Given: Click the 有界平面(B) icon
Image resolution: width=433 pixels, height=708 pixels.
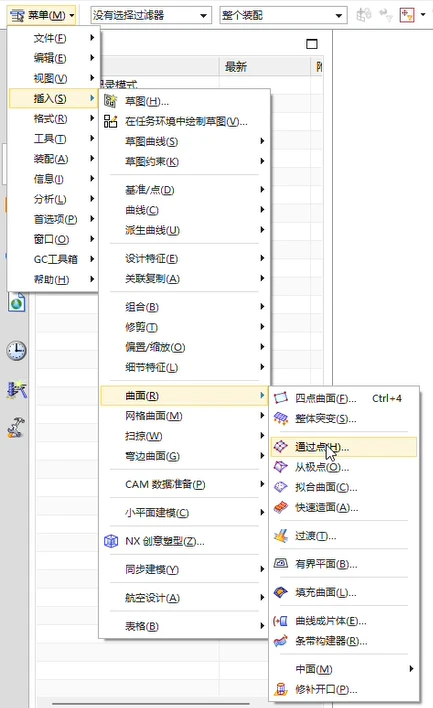Looking at the screenshot, I should tap(281, 564).
